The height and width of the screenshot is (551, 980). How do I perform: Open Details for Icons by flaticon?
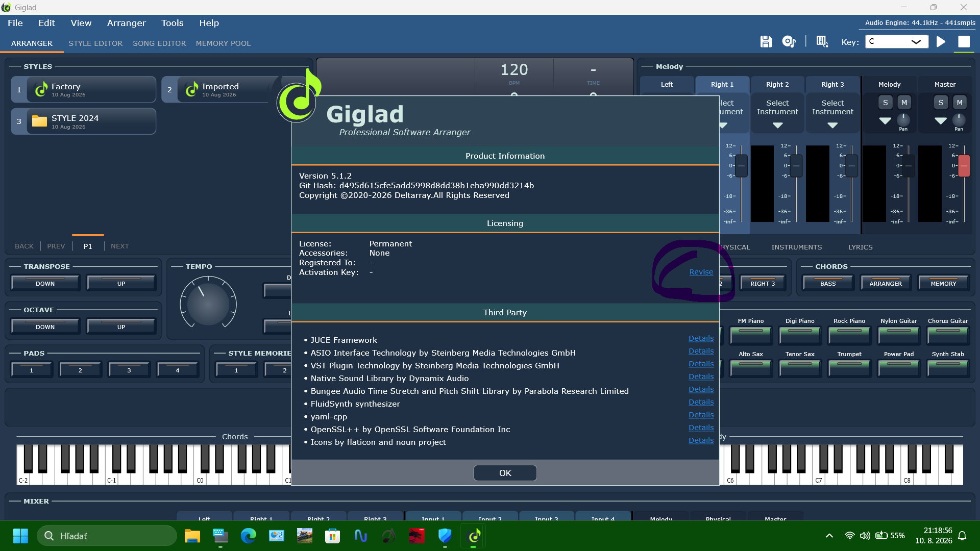pos(701,440)
